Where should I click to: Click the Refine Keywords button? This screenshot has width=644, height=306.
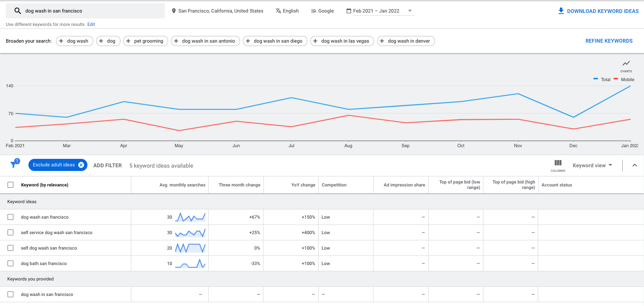click(608, 41)
